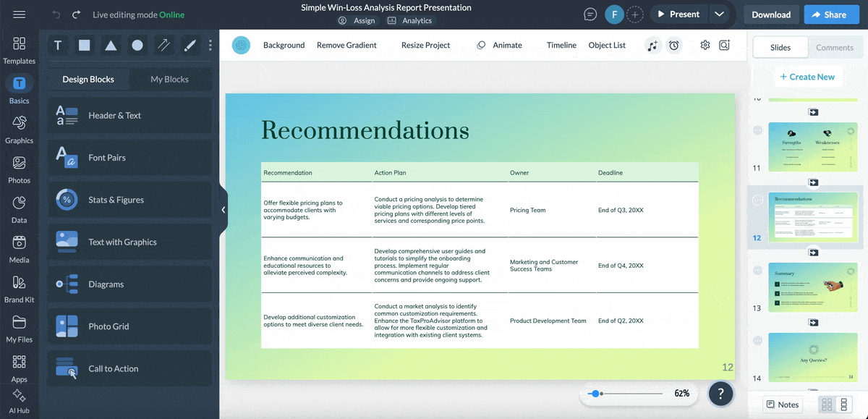Screen dimensions: 868x419
Task: Choose the pen drawing tool
Action: coord(190,46)
